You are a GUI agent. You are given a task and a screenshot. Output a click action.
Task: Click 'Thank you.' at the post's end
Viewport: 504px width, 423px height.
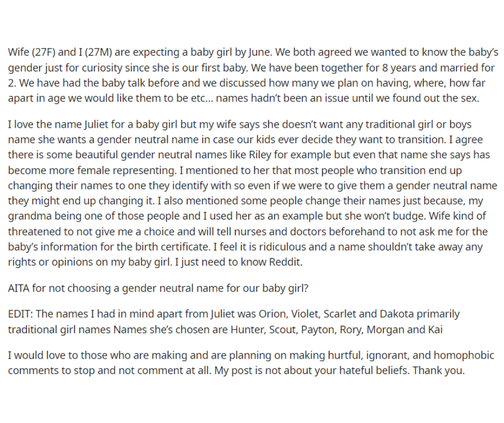[439, 370]
